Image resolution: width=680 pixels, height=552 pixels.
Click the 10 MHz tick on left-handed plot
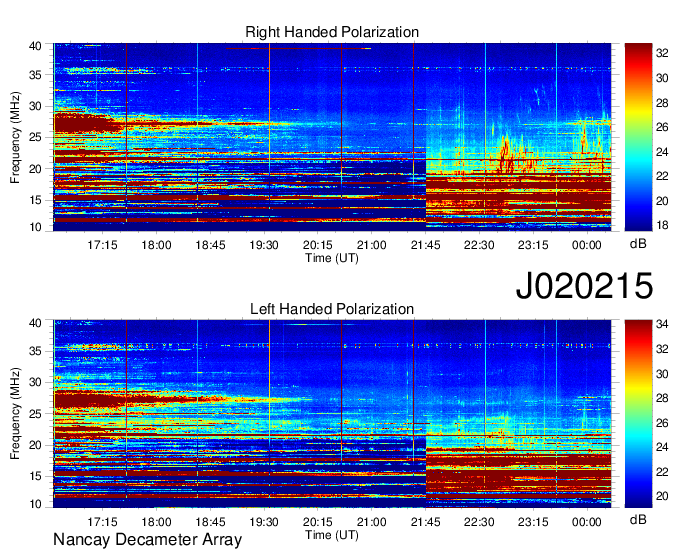click(x=35, y=504)
